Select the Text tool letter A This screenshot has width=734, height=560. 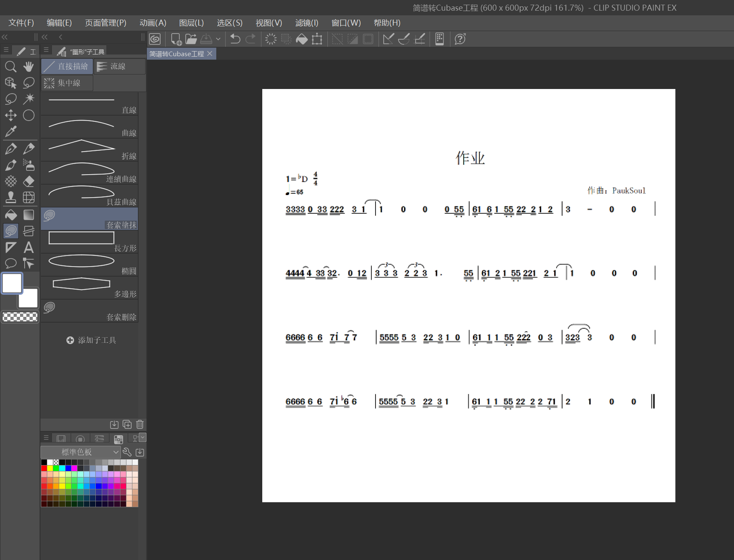[x=29, y=247]
